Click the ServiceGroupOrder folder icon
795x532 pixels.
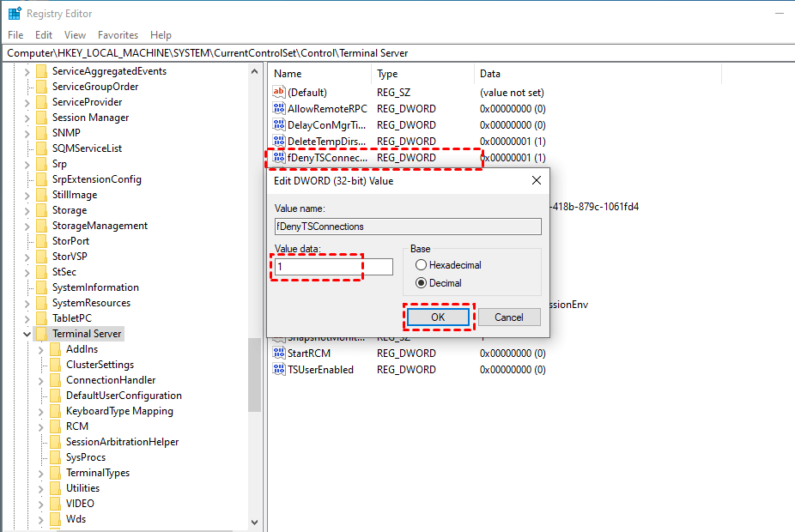(x=42, y=87)
